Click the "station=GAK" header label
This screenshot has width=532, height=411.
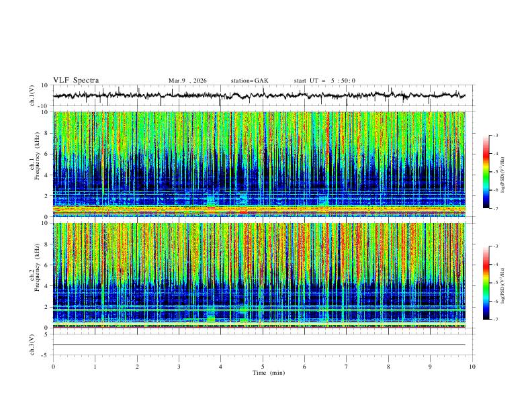249,81
